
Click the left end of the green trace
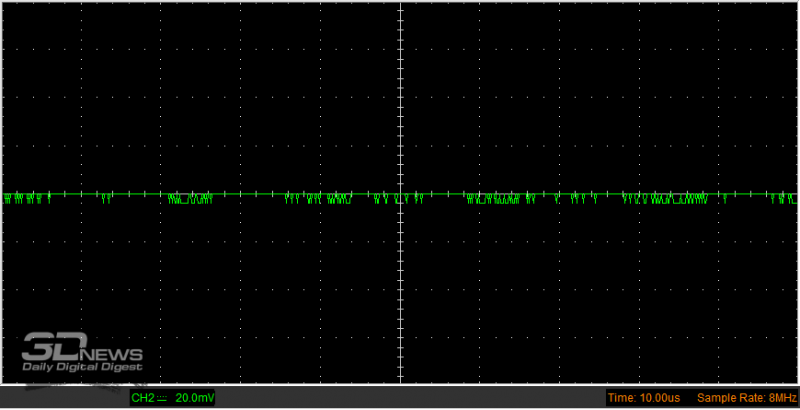tap(6, 195)
